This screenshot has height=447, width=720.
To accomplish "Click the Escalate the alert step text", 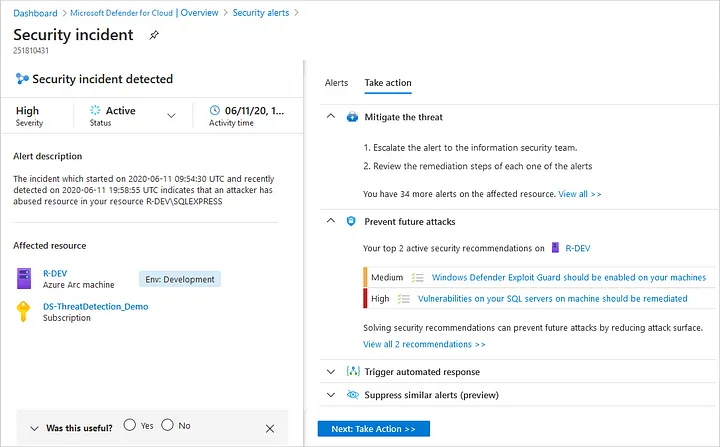I will coord(471,147).
